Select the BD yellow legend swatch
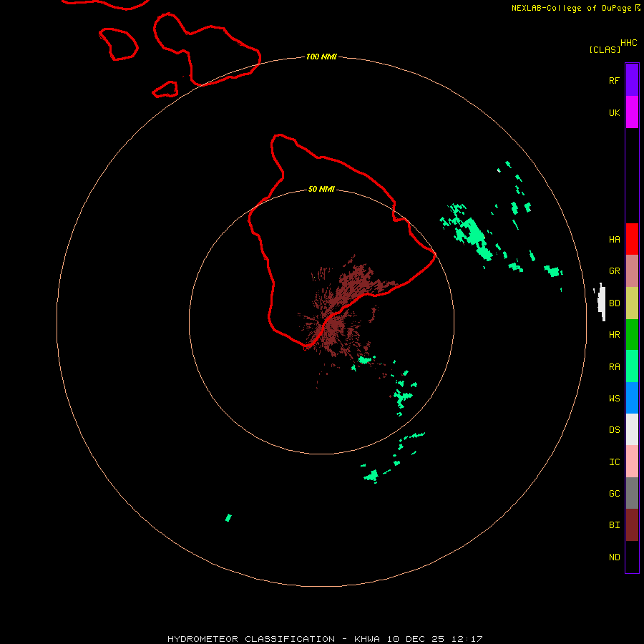644x644 pixels. [x=632, y=303]
